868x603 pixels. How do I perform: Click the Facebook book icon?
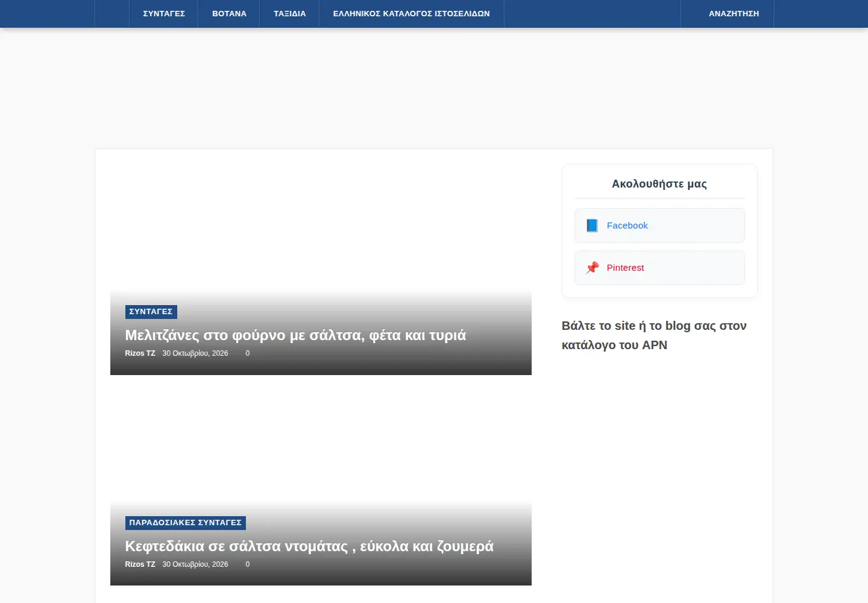click(x=593, y=226)
